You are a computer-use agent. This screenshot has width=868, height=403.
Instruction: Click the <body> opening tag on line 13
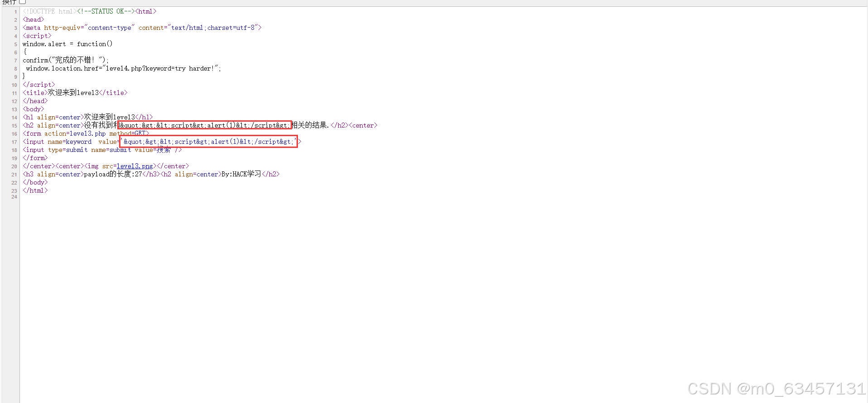coord(34,109)
